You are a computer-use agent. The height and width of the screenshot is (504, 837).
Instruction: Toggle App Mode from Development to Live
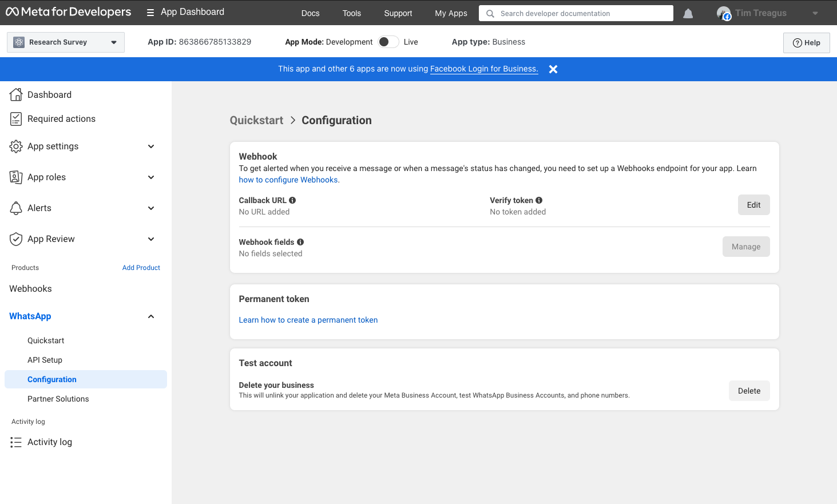(388, 42)
